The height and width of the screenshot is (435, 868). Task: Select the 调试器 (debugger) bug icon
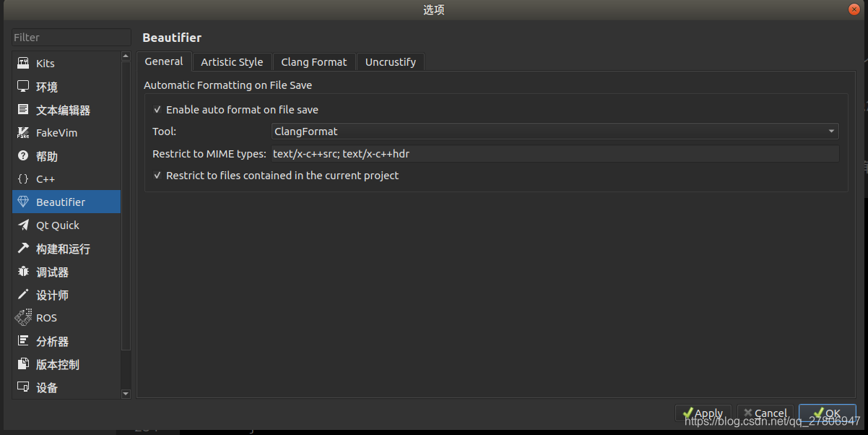point(22,271)
